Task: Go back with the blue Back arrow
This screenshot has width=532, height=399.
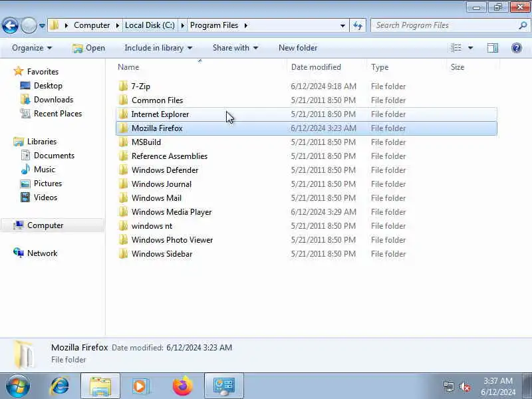Action: [x=10, y=25]
